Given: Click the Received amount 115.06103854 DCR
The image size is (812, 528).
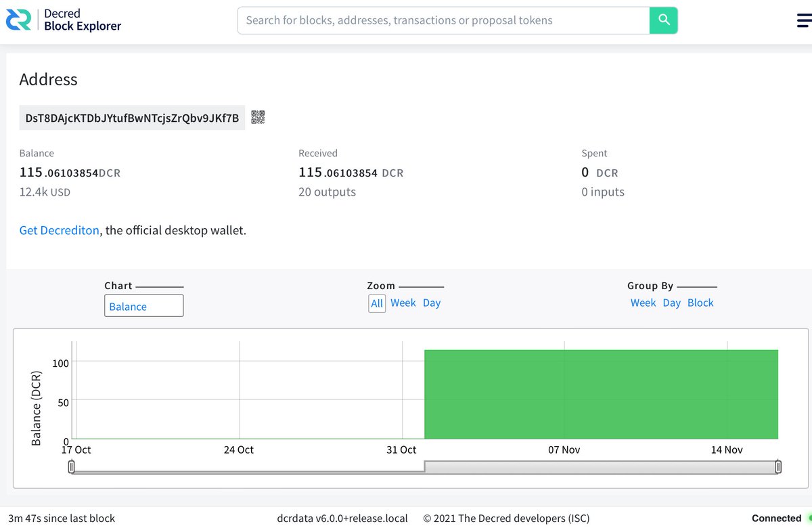Looking at the screenshot, I should pyautogui.click(x=351, y=173).
